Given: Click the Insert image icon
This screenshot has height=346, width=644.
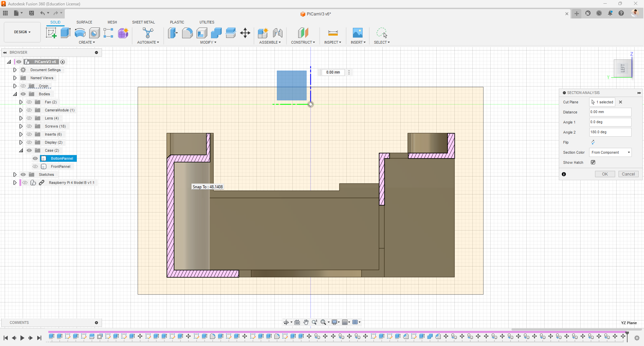Looking at the screenshot, I should pos(358,33).
